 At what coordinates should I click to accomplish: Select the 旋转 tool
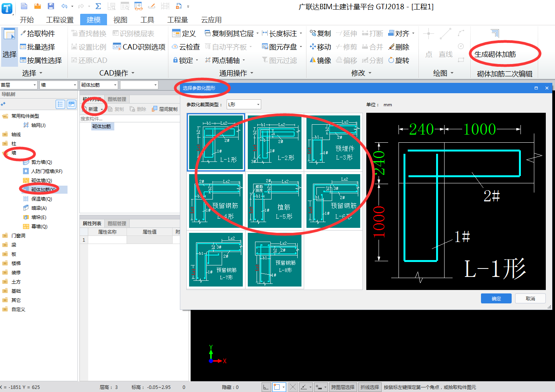click(399, 61)
